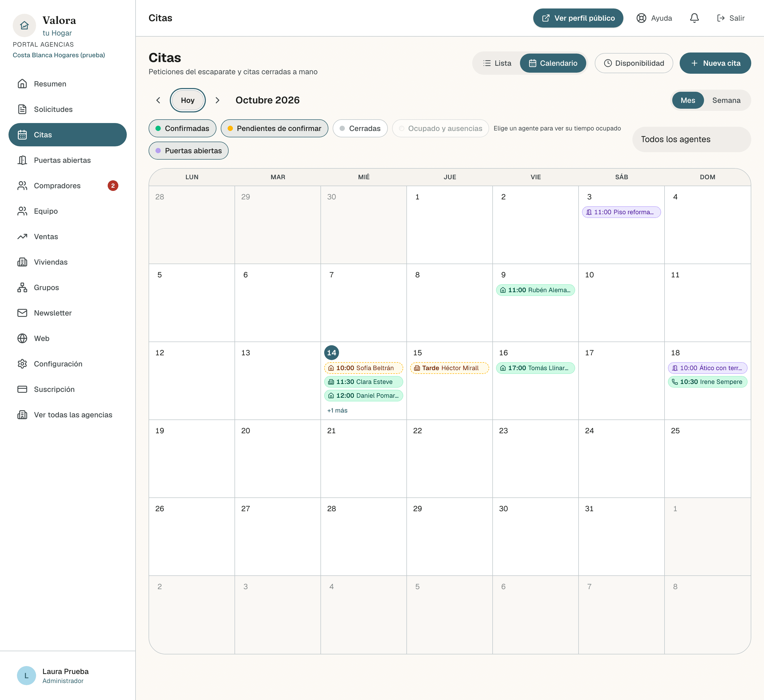Click the Equipo team icon
This screenshot has height=700, width=764.
tap(22, 211)
